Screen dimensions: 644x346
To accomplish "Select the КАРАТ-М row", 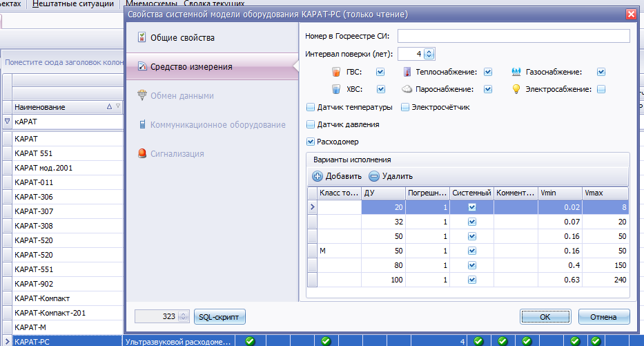I will click(x=68, y=327).
